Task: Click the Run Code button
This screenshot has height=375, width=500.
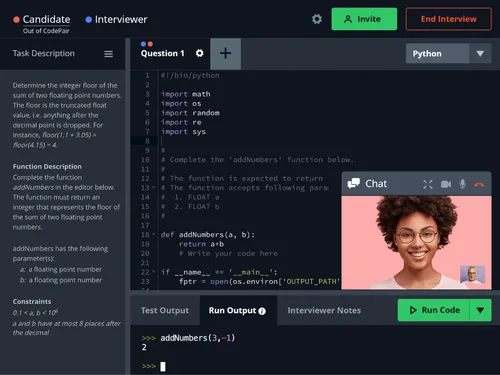Action: coord(434,310)
